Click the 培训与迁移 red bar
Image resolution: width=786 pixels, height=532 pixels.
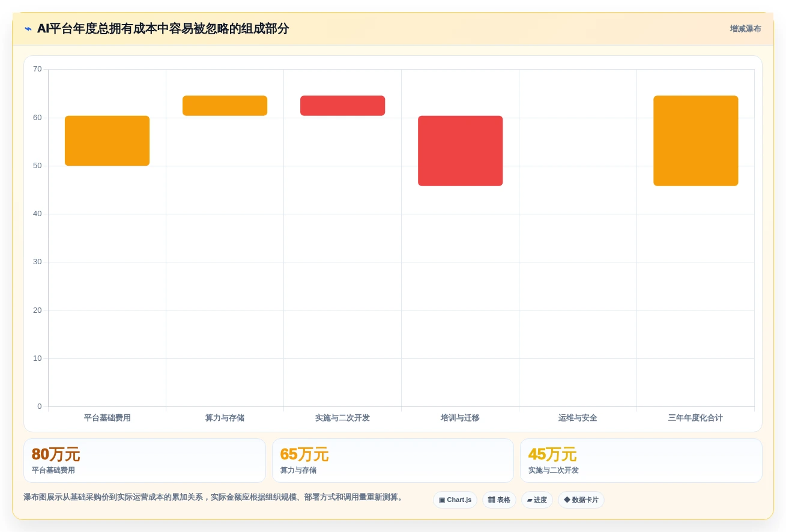(460, 151)
